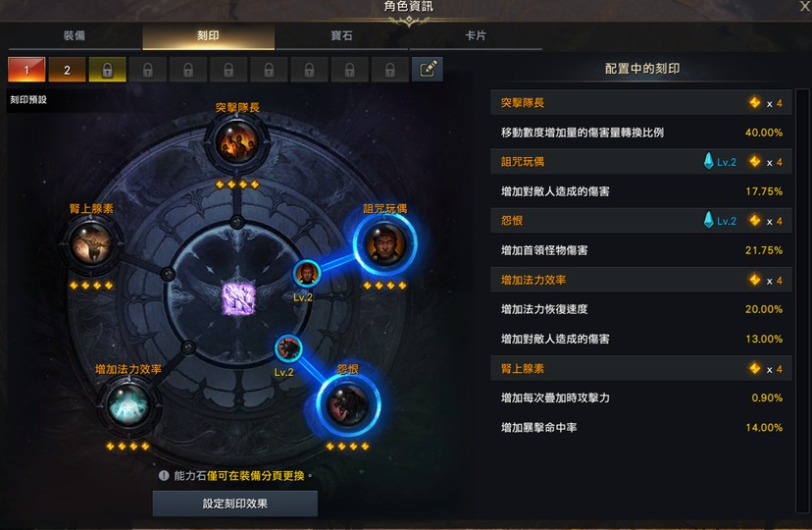Select the 詛咒玩偶 engraving icon
Viewport: 812px width, 530px height.
(384, 243)
